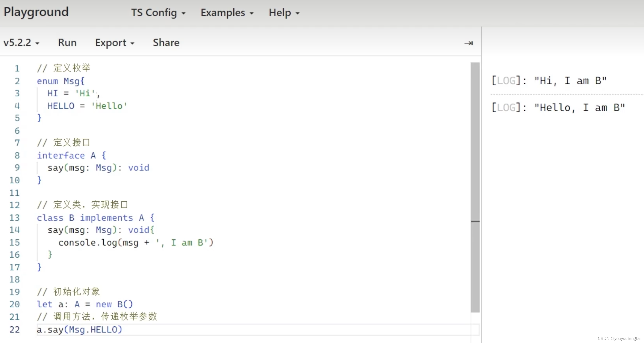Click the "Hi, I am B" log entry
Image resolution: width=644 pixels, height=343 pixels.
(x=549, y=81)
